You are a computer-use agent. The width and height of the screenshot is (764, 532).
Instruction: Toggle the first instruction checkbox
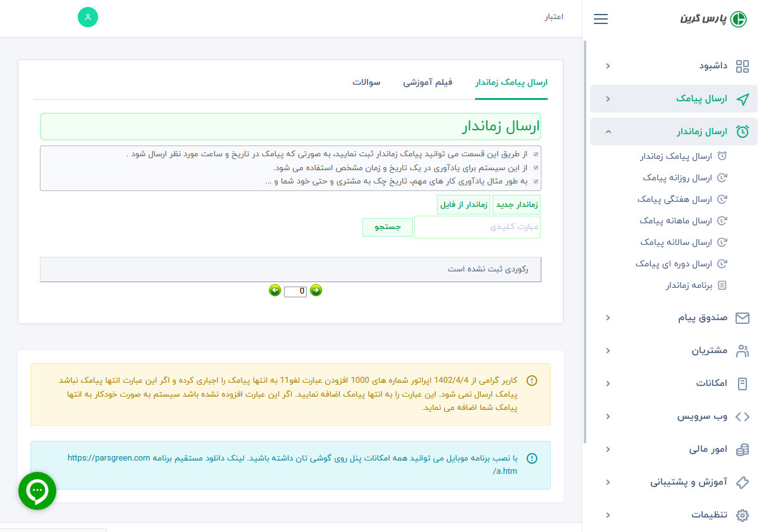[537, 153]
